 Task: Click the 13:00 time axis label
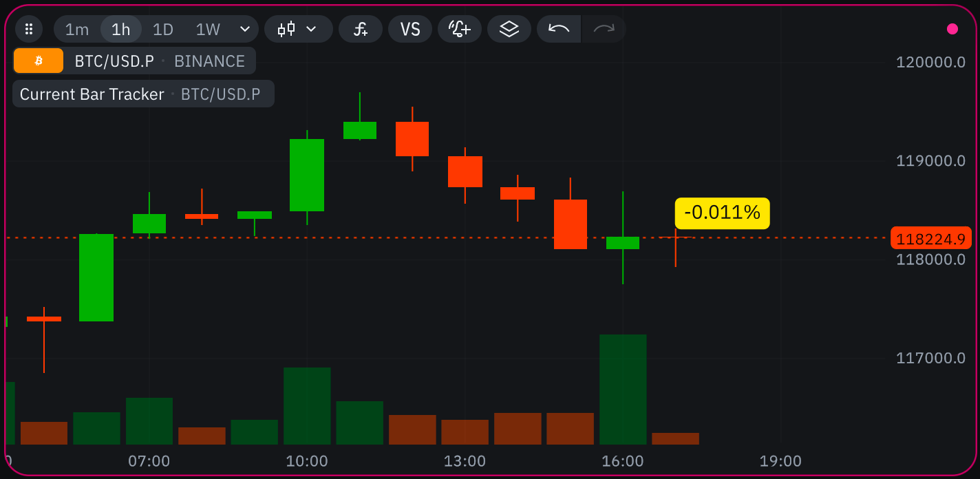[x=465, y=460]
